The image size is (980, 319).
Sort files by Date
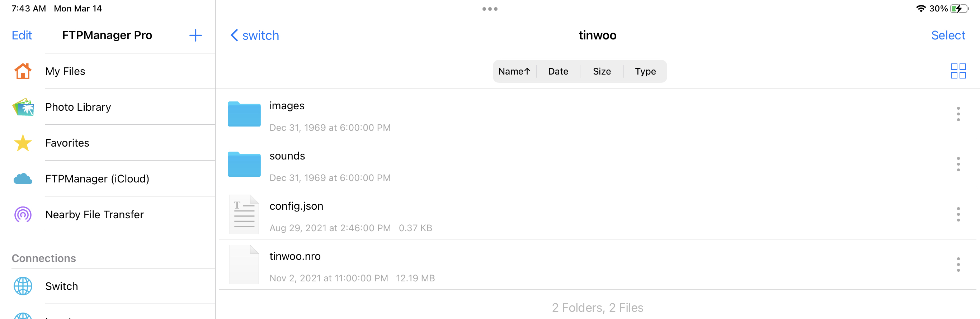(558, 71)
